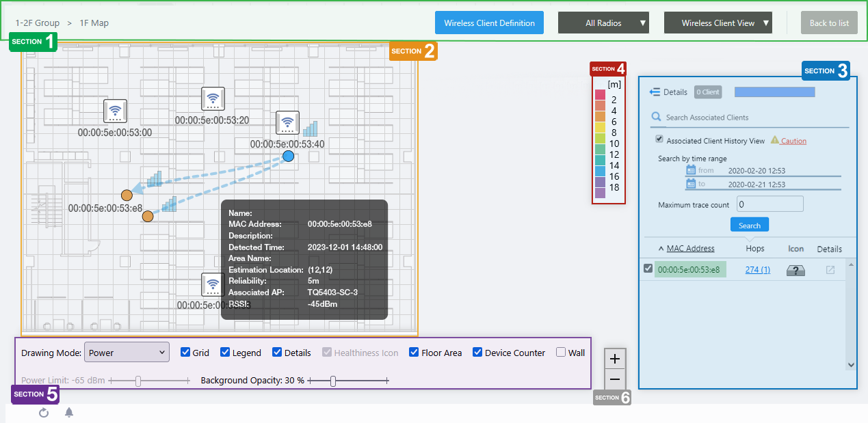Zoom in with the plus button

[x=614, y=359]
